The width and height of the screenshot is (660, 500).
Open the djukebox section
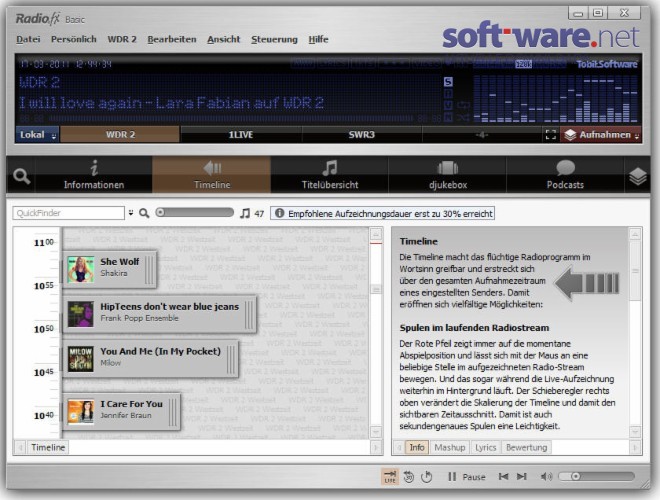[448, 175]
